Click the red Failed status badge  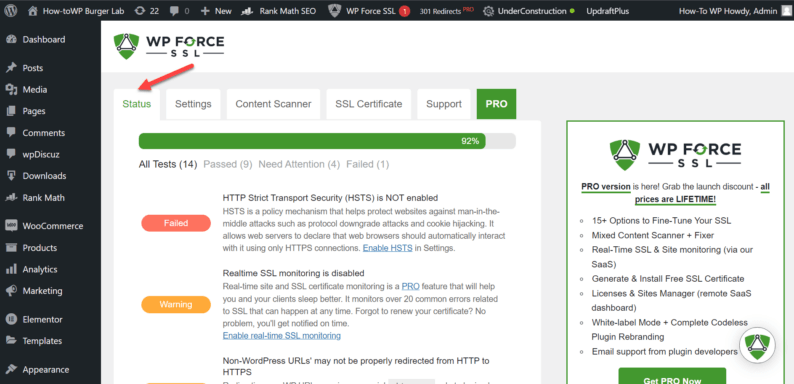pos(176,223)
